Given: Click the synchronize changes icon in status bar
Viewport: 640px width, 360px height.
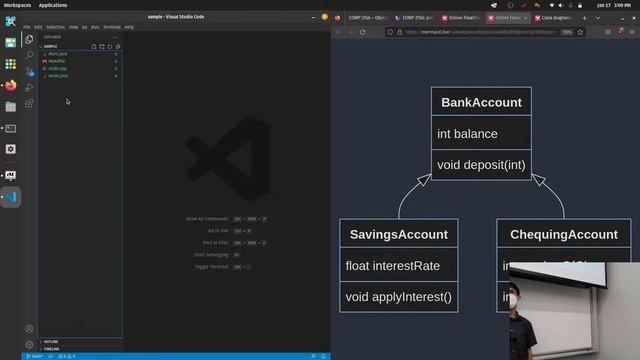Looking at the screenshot, I should [x=51, y=356].
